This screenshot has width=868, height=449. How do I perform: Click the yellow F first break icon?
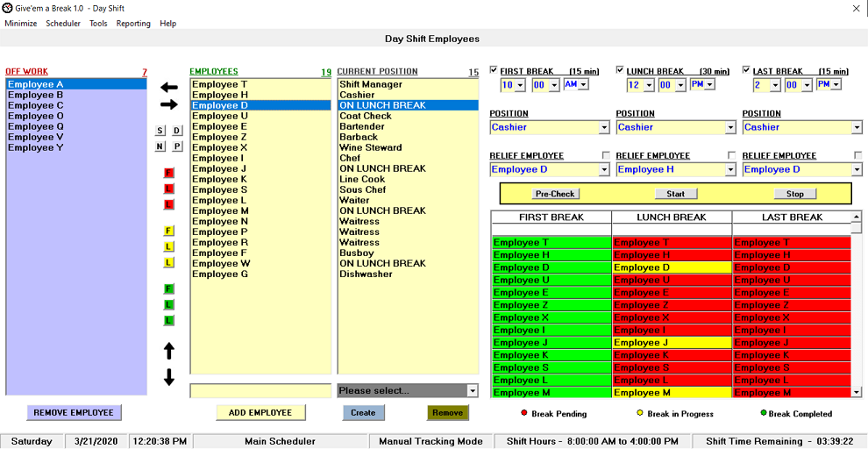tap(169, 231)
